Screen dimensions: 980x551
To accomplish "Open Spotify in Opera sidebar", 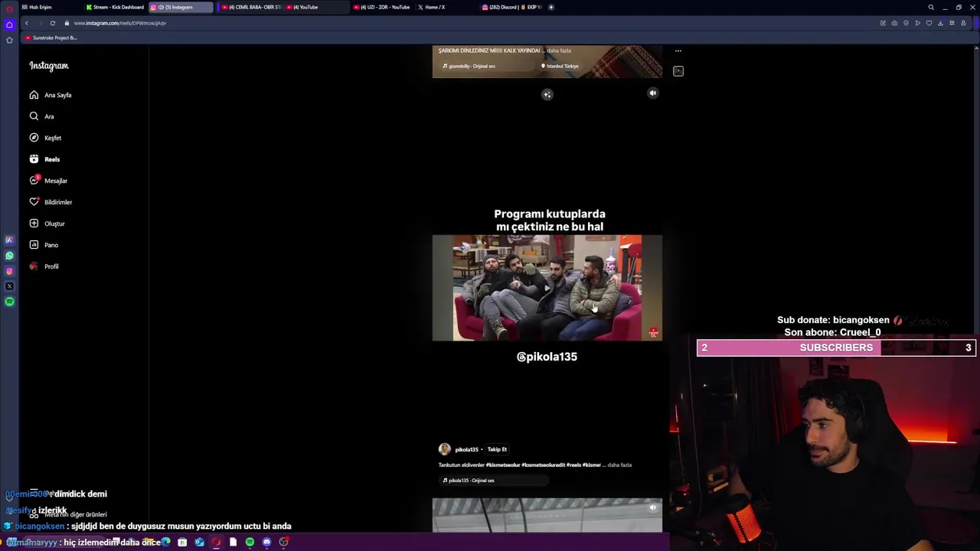I will (9, 302).
